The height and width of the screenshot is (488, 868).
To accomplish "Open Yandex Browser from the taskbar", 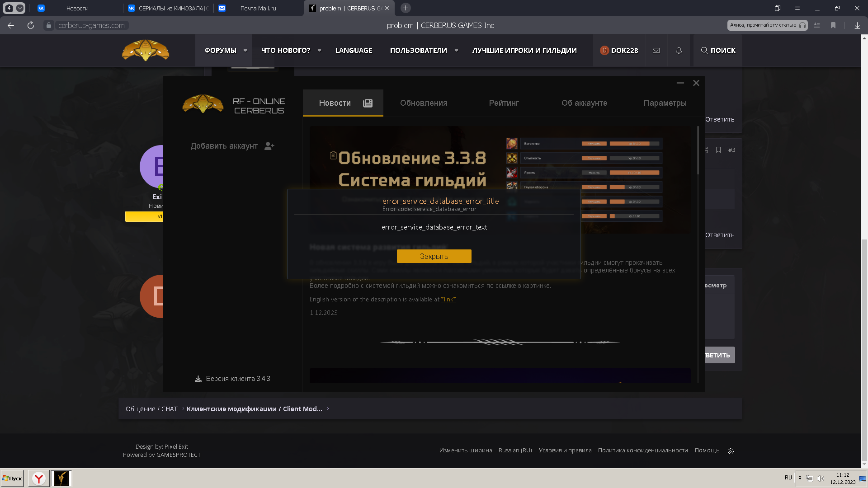I will pyautogui.click(x=39, y=478).
